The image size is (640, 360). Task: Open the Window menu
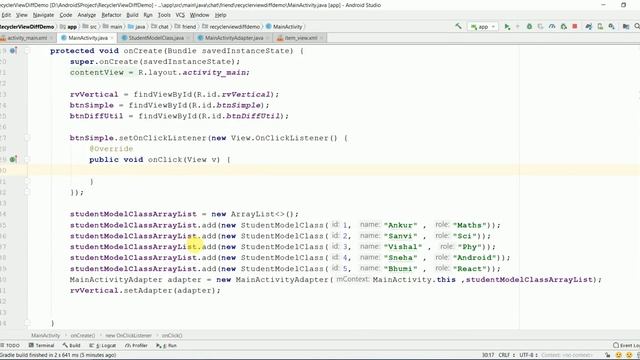[200, 15]
